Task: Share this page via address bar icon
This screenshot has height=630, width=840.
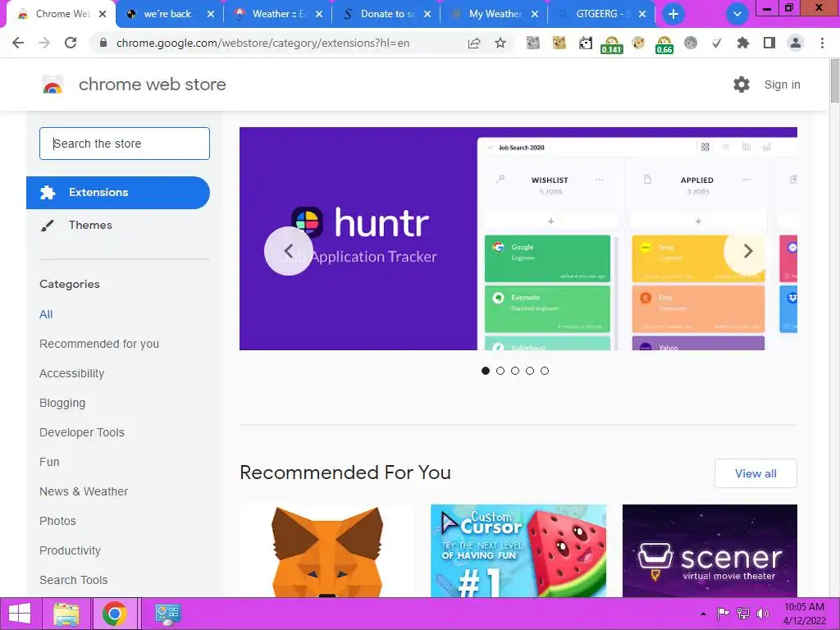Action: (x=474, y=43)
